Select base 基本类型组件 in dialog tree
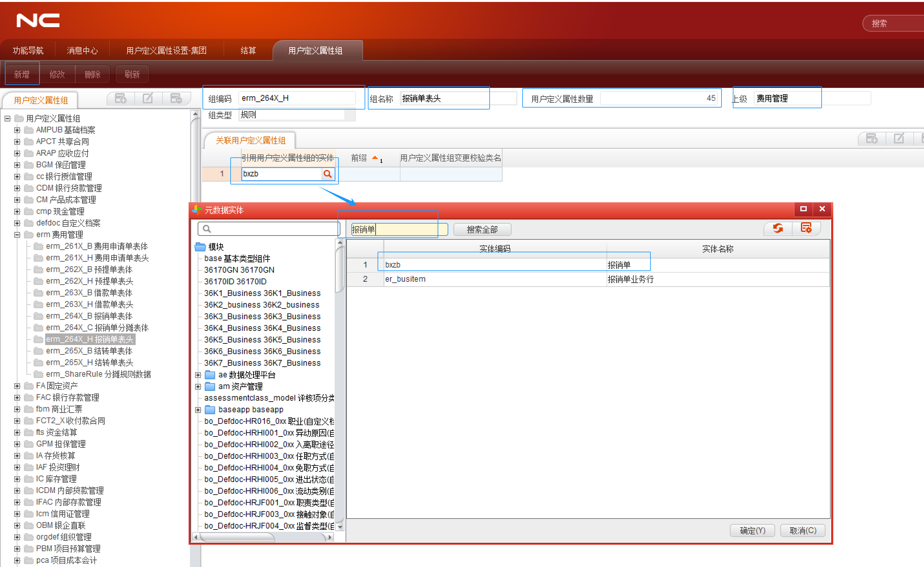The width and height of the screenshot is (924, 567). (x=237, y=258)
